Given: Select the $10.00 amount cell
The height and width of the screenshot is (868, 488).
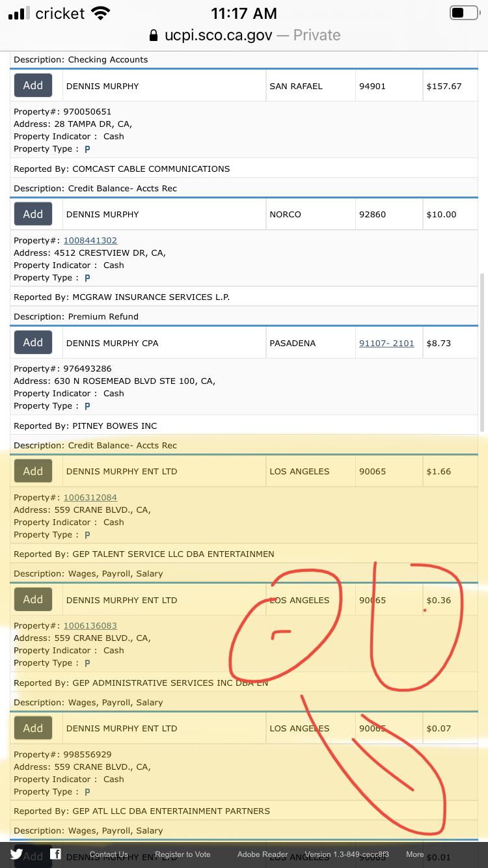Looking at the screenshot, I should (450, 214).
